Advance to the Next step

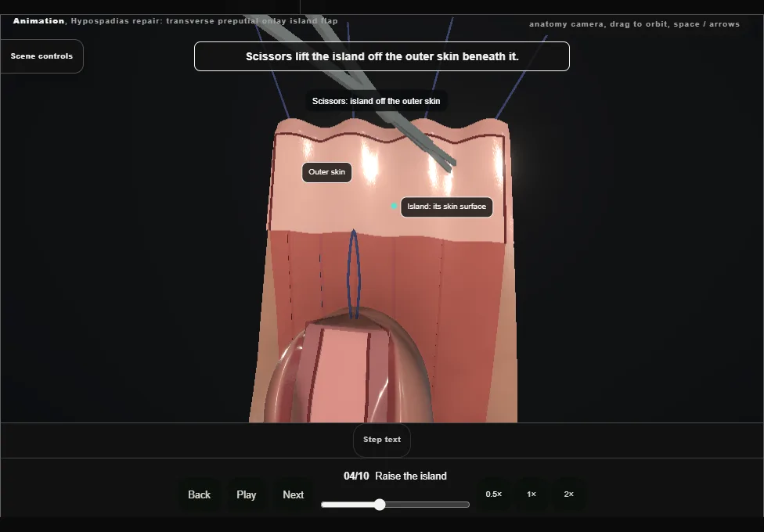[294, 494]
